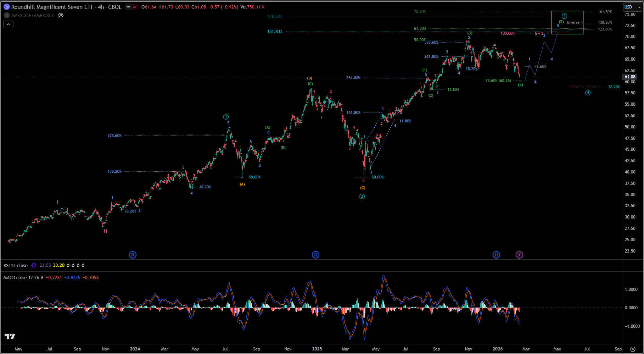Select the AMEX:XLF/AMEX:XLK comparison symbol
Viewport: 644px width, 354px height.
[33, 15]
